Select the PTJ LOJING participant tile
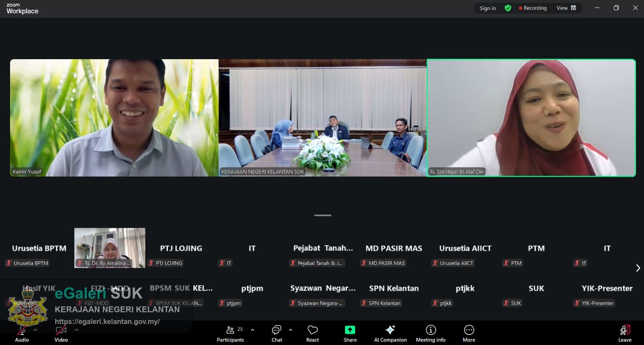This screenshot has height=345, width=644. (181, 248)
